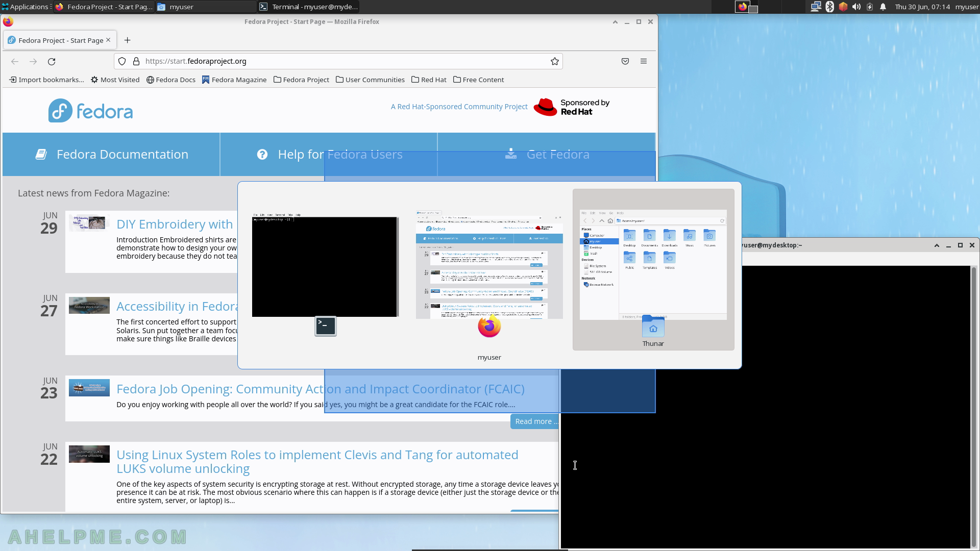The image size is (980, 551).
Task: Roll up the Firefox window using shade button
Action: (x=615, y=22)
